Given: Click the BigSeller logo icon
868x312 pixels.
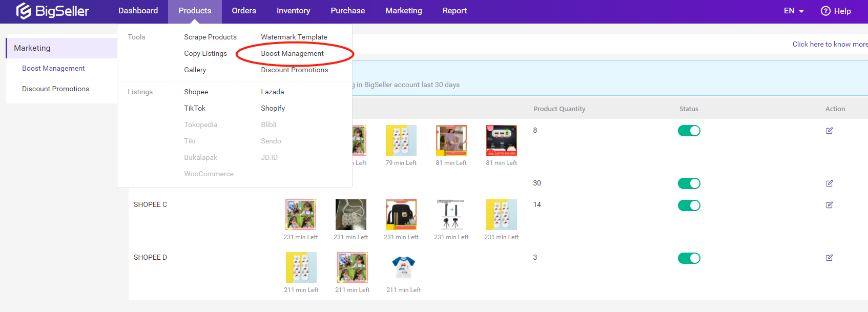Looking at the screenshot, I should (x=24, y=11).
